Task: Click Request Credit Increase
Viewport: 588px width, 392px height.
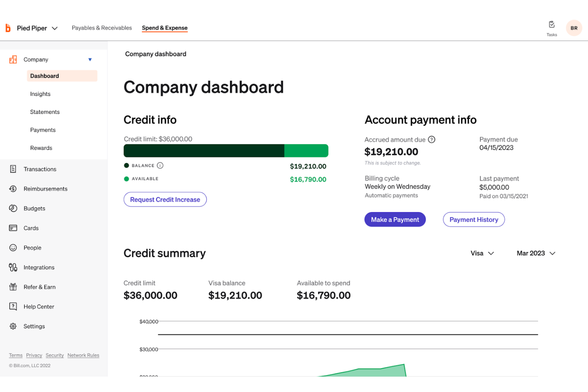Action: coord(165,199)
